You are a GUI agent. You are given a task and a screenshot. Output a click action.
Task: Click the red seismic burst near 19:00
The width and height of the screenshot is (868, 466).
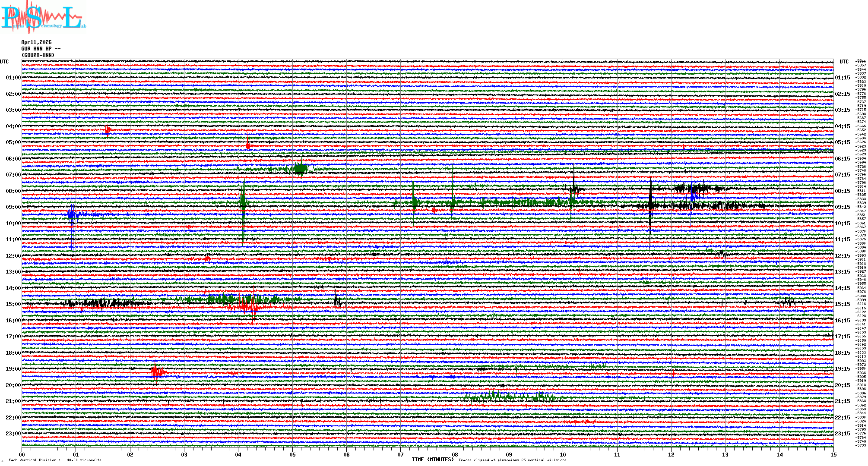click(x=156, y=372)
